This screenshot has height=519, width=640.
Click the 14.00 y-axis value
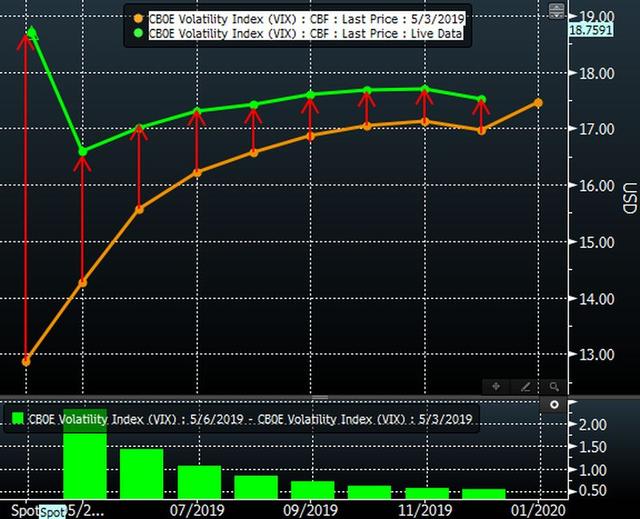[597, 299]
